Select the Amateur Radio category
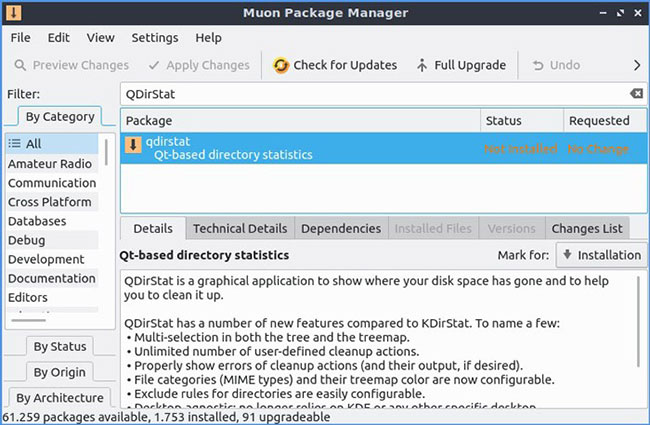650x425 pixels. [x=50, y=164]
